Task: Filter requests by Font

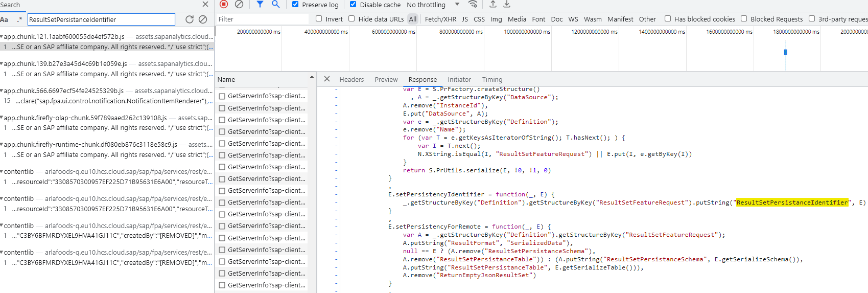Action: (538, 19)
